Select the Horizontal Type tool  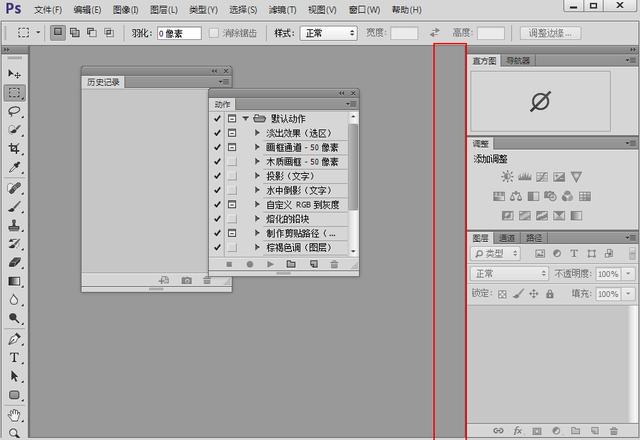pos(14,358)
